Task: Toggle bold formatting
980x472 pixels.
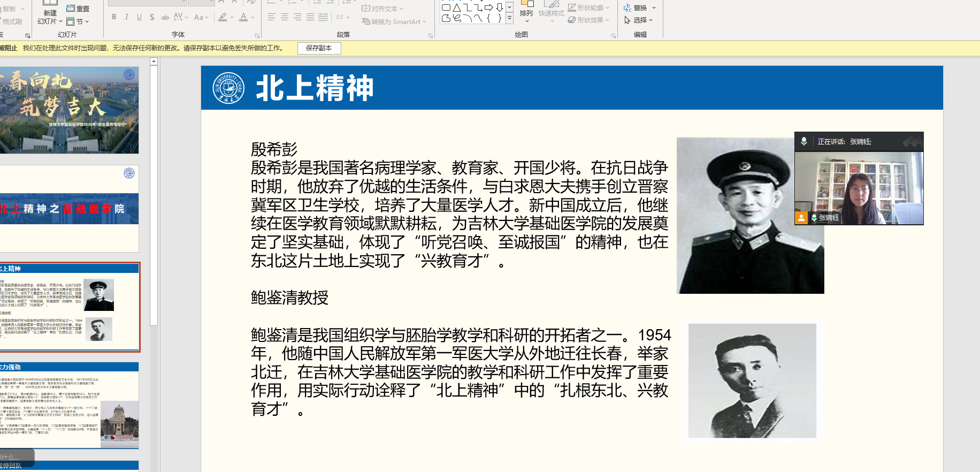Action: 114,17
